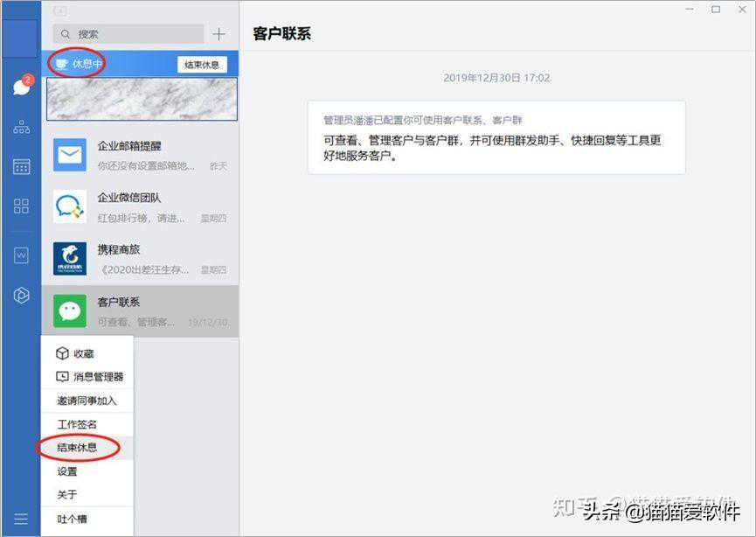
Task: Click the 搜索 search field
Action: pyautogui.click(x=128, y=34)
